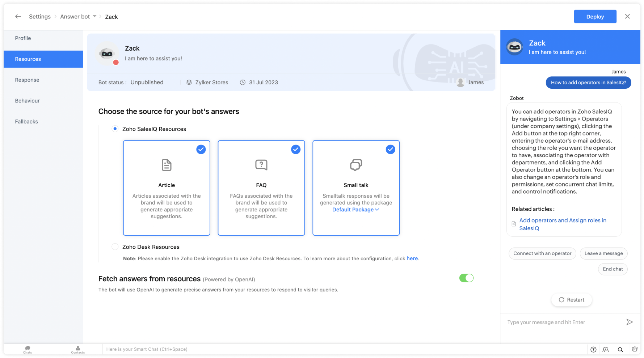Click the related article document icon
Viewport: 644px width, 358px height.
click(514, 224)
